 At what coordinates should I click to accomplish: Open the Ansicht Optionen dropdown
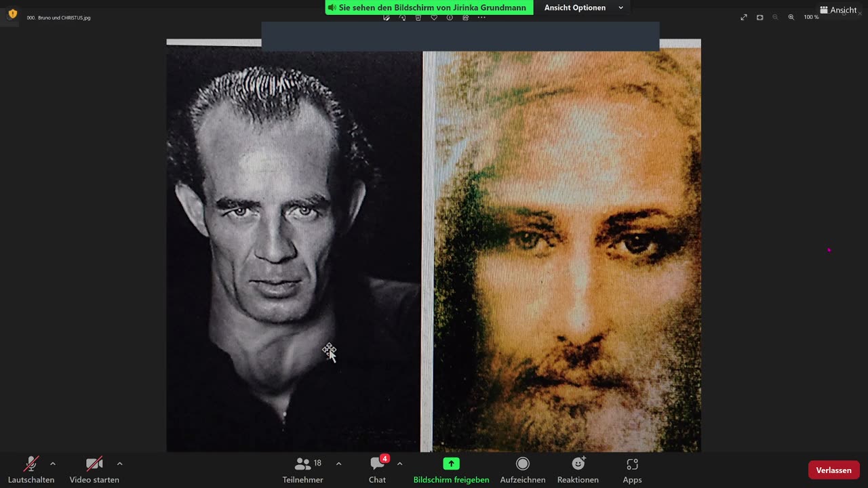[x=583, y=7]
